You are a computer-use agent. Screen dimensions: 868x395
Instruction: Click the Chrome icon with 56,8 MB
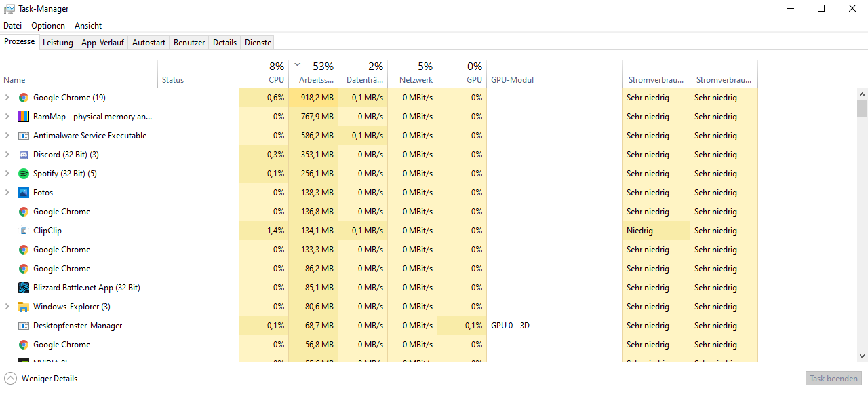click(x=24, y=345)
